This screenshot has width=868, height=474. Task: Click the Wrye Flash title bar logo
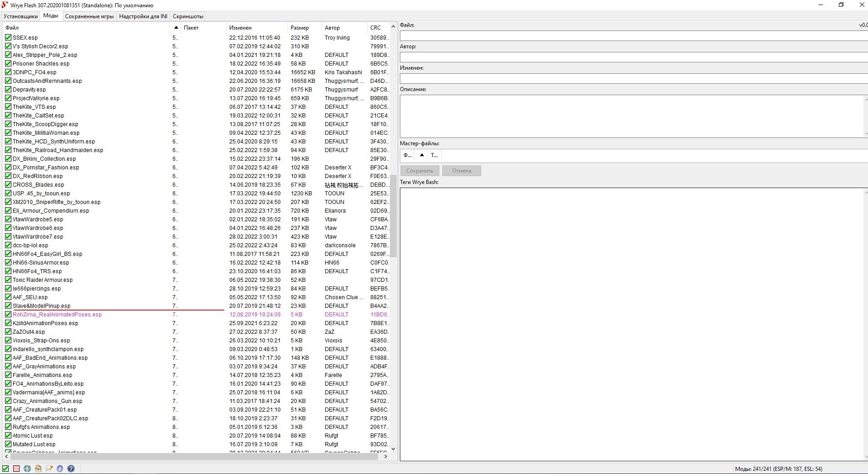[5, 5]
